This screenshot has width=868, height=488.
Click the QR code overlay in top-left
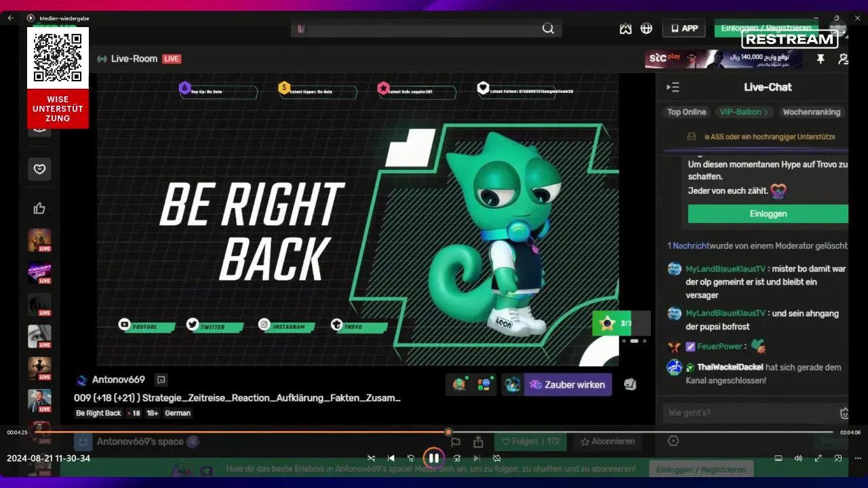58,58
